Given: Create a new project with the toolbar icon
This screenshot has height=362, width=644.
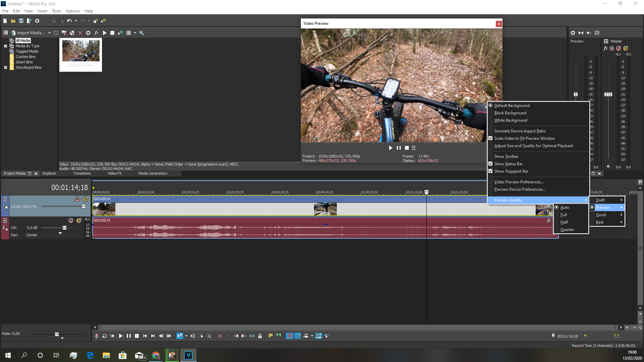Looking at the screenshot, I should [x=5, y=21].
